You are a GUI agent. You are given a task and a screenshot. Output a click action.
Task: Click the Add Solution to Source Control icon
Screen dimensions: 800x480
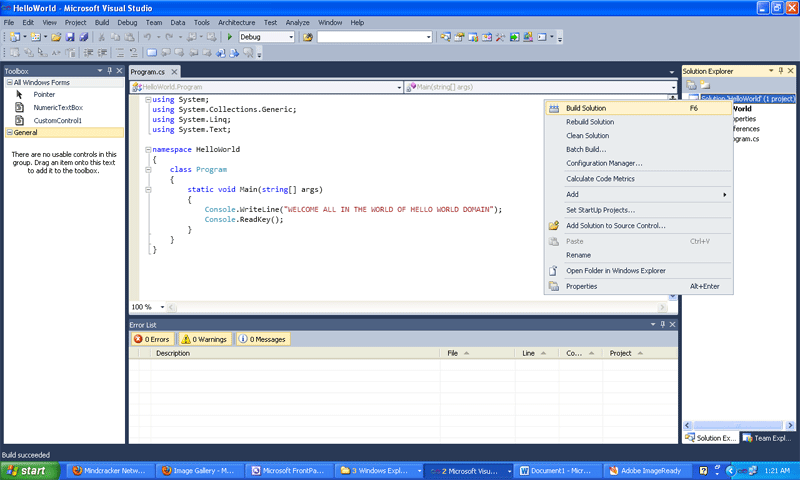click(x=554, y=225)
